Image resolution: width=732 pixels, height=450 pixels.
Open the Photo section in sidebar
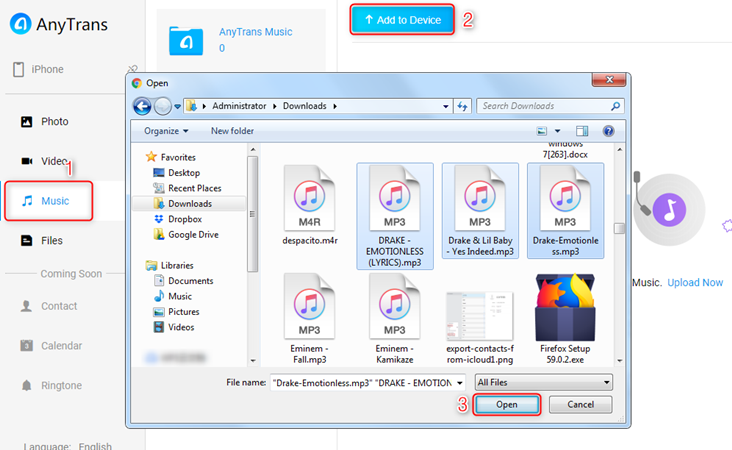[45, 121]
